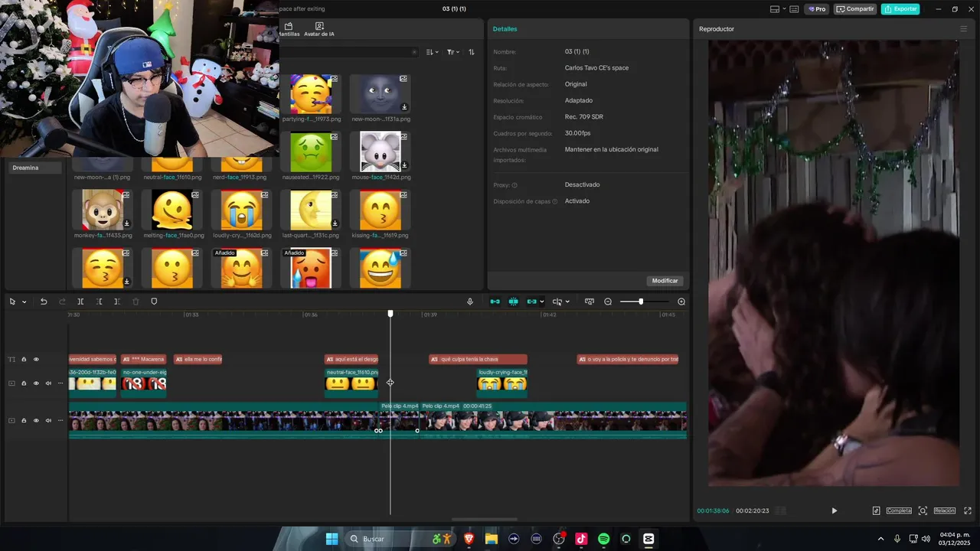Viewport: 980px width, 551px height.
Task: Download the monkey-face sticker
Action: (126, 223)
